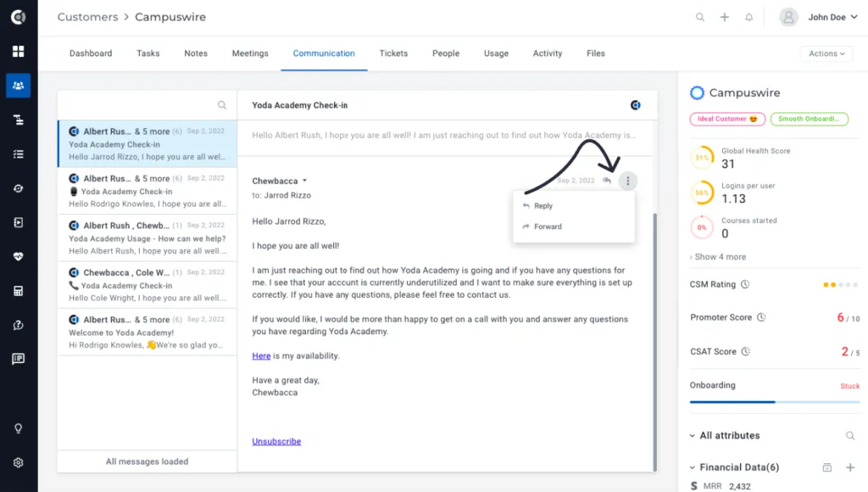Choose Reply from the email menu
Image resolution: width=868 pixels, height=492 pixels.
tap(574, 205)
